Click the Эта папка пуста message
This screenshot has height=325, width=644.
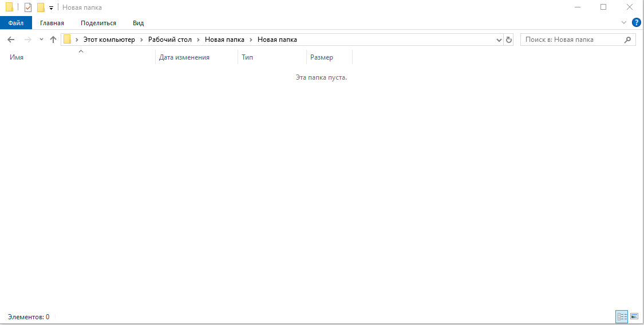pyautogui.click(x=321, y=77)
